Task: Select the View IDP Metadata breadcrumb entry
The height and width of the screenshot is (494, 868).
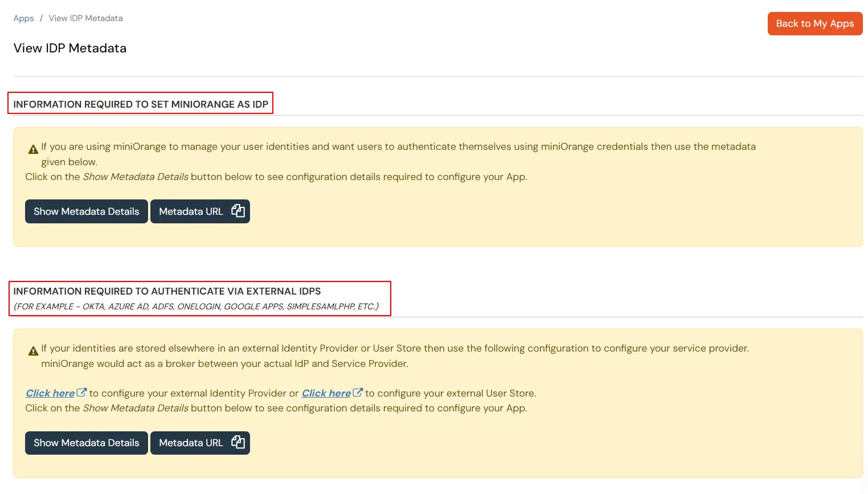Action: pos(85,18)
